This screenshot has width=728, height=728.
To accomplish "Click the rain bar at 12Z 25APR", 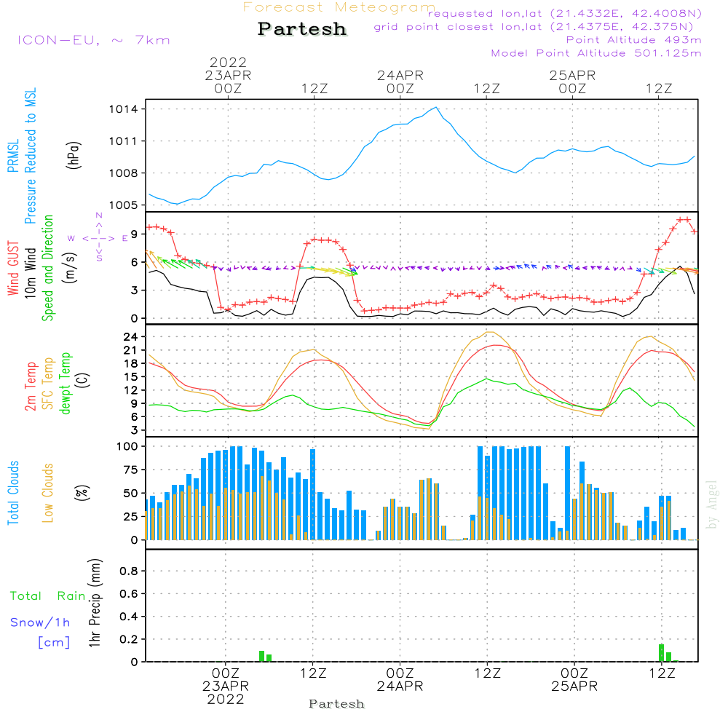I will pos(662,653).
